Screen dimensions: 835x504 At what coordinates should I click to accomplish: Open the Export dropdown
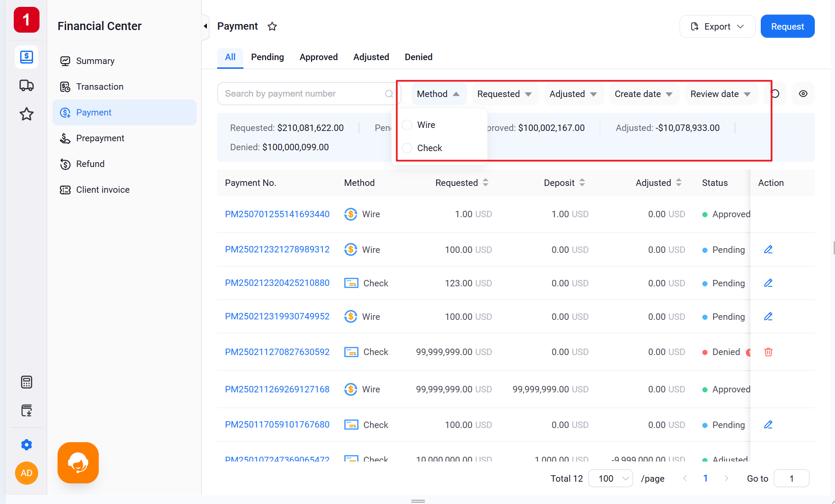click(717, 27)
